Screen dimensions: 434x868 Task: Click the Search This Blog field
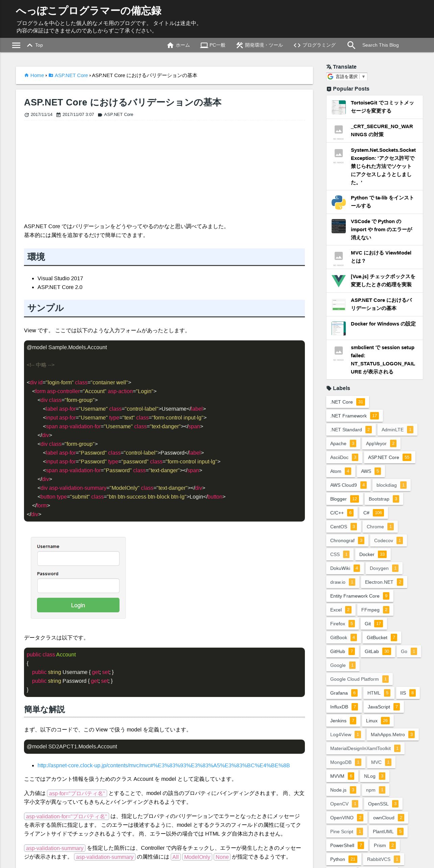click(389, 45)
